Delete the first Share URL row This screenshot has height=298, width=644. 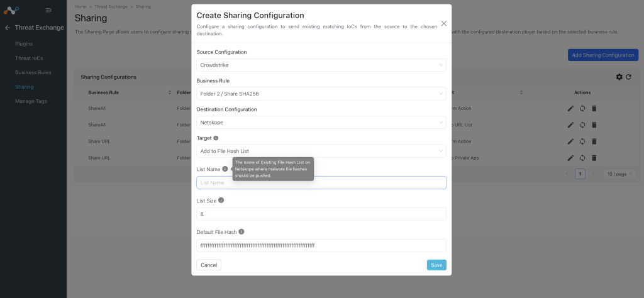594,141
